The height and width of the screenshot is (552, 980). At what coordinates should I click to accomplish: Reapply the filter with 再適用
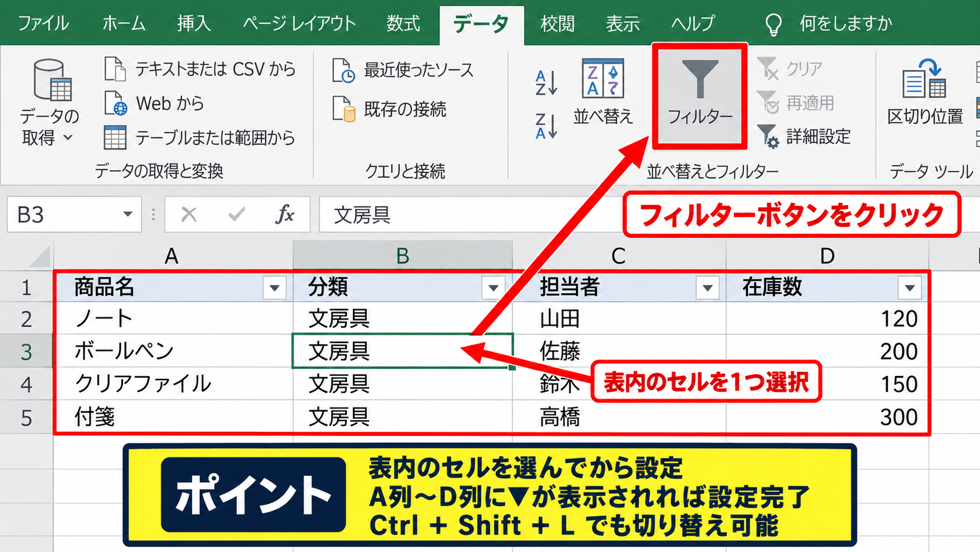pos(796,103)
